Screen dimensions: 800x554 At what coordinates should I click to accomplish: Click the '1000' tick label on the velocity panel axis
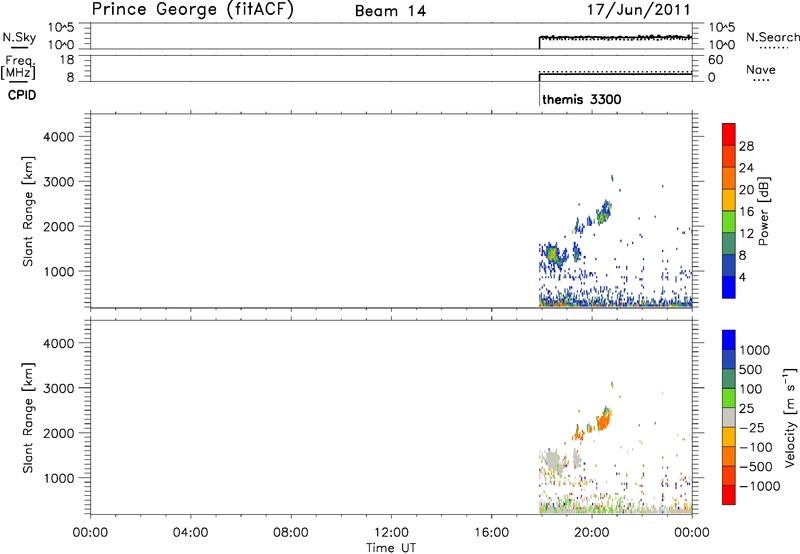click(x=59, y=478)
